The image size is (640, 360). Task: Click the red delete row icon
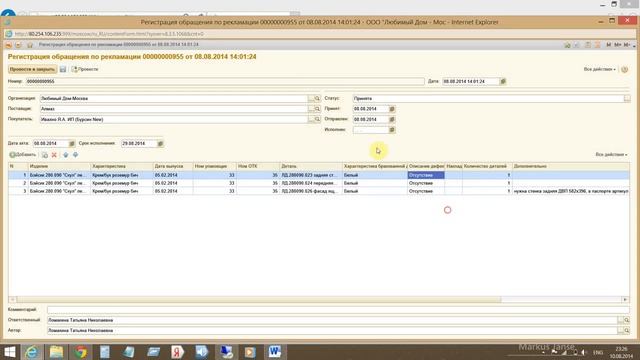[x=54, y=155]
